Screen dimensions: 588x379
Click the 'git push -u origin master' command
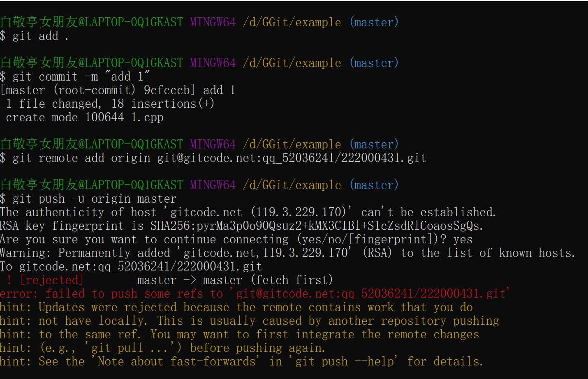coord(95,199)
